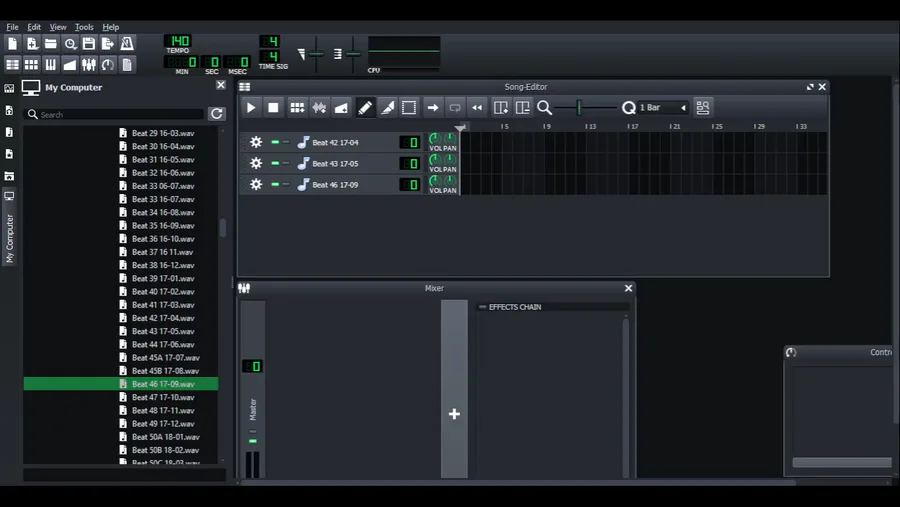Open the Tools menu
The width and height of the screenshot is (900, 507).
[84, 27]
